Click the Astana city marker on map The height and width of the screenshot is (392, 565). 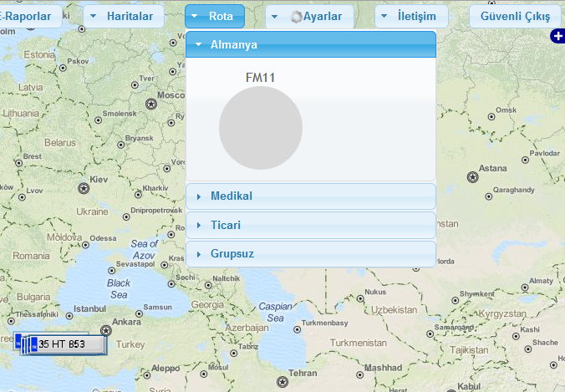click(x=473, y=176)
